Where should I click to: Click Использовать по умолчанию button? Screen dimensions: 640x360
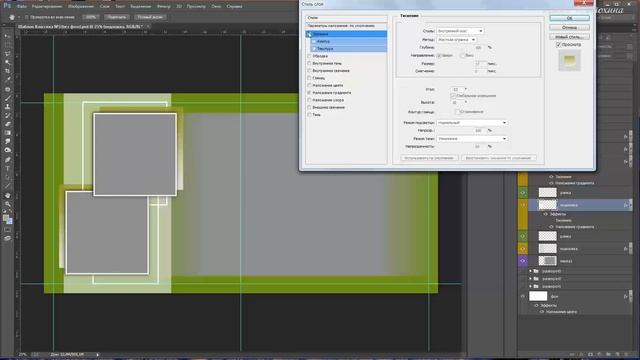pyautogui.click(x=429, y=158)
